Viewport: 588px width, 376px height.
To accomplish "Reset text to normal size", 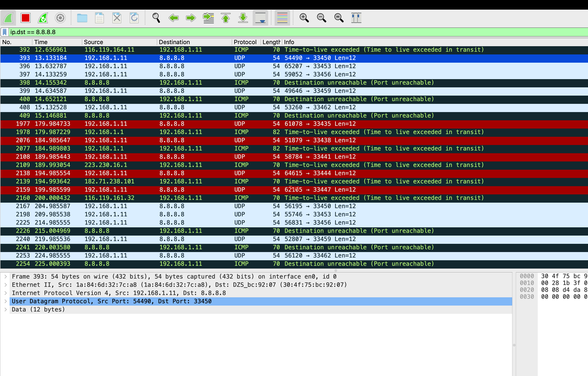I will 339,18.
